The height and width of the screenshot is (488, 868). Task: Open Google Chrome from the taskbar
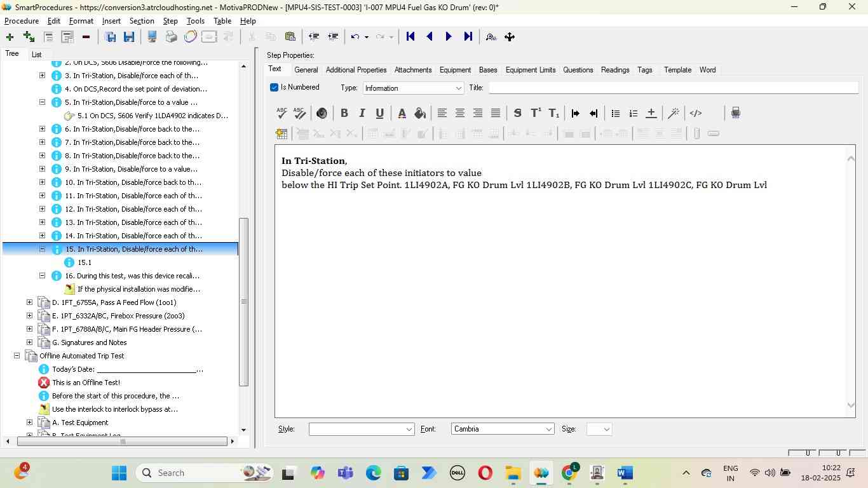(x=569, y=473)
